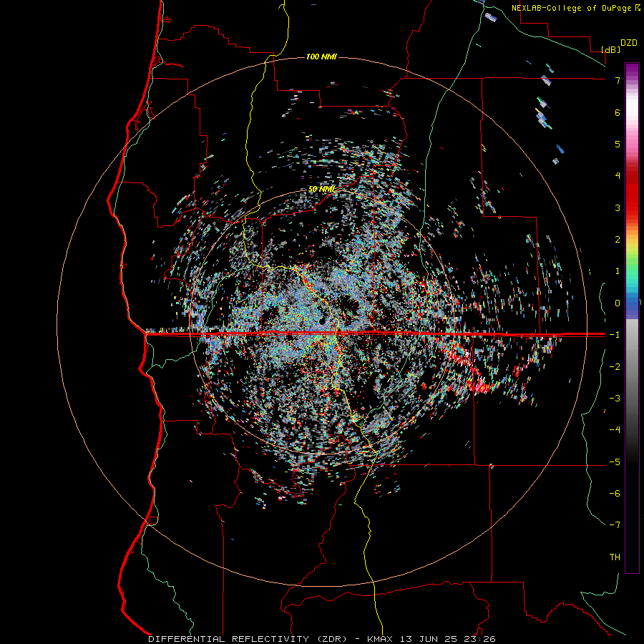Click the NEXLAB-College of DuPage header text

tap(575, 8)
